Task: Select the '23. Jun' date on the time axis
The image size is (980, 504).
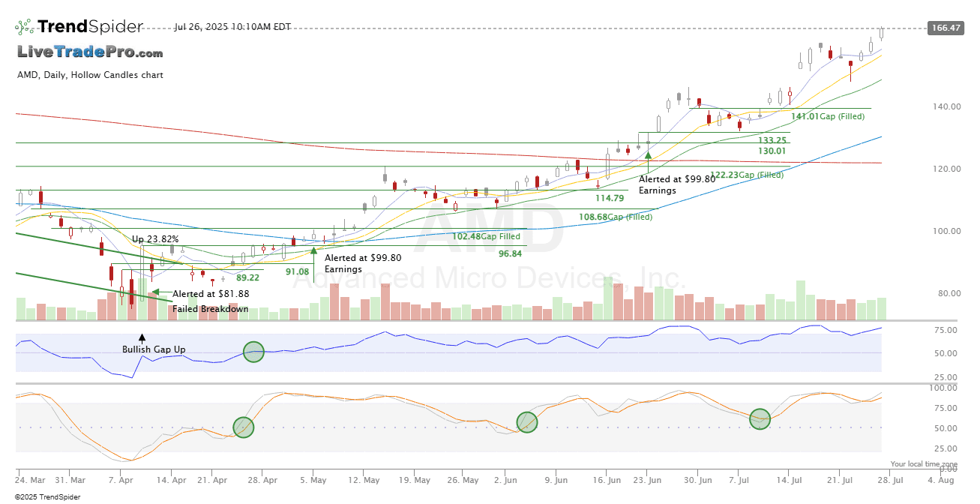Action: click(x=649, y=480)
